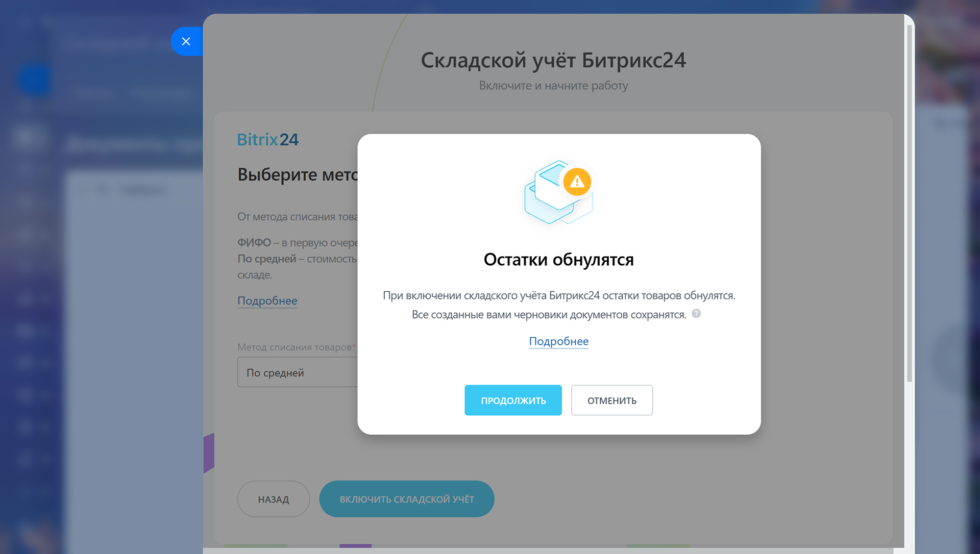
Task: Click the side panel vertical scrollbar
Action: (909, 204)
